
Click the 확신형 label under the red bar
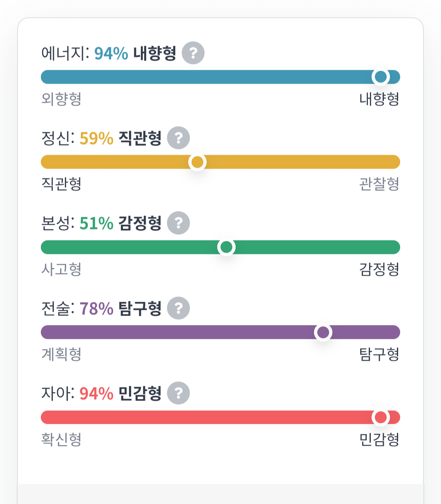click(61, 439)
